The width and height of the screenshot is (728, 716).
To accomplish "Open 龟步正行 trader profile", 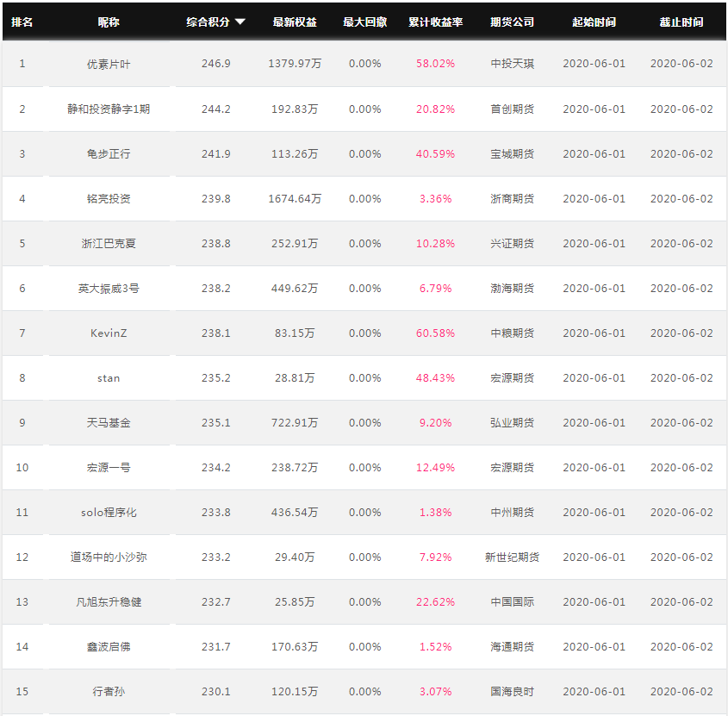I will pos(109,153).
